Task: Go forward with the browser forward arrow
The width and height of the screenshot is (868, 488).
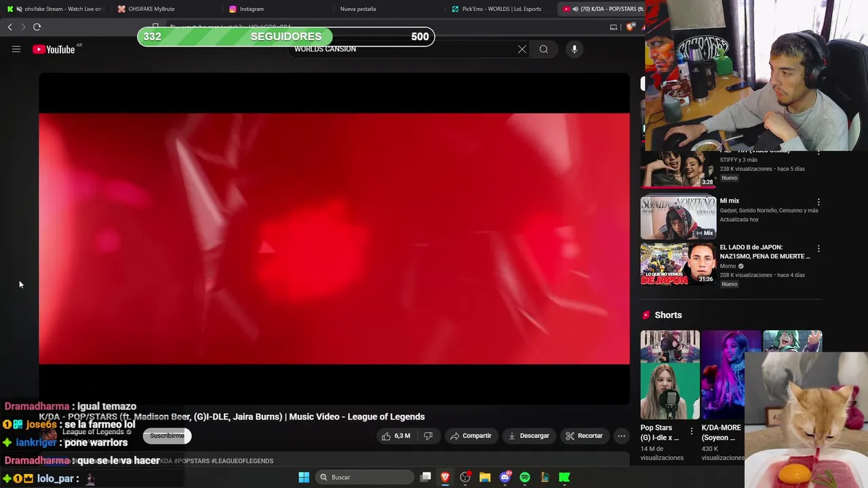Action: 22,27
